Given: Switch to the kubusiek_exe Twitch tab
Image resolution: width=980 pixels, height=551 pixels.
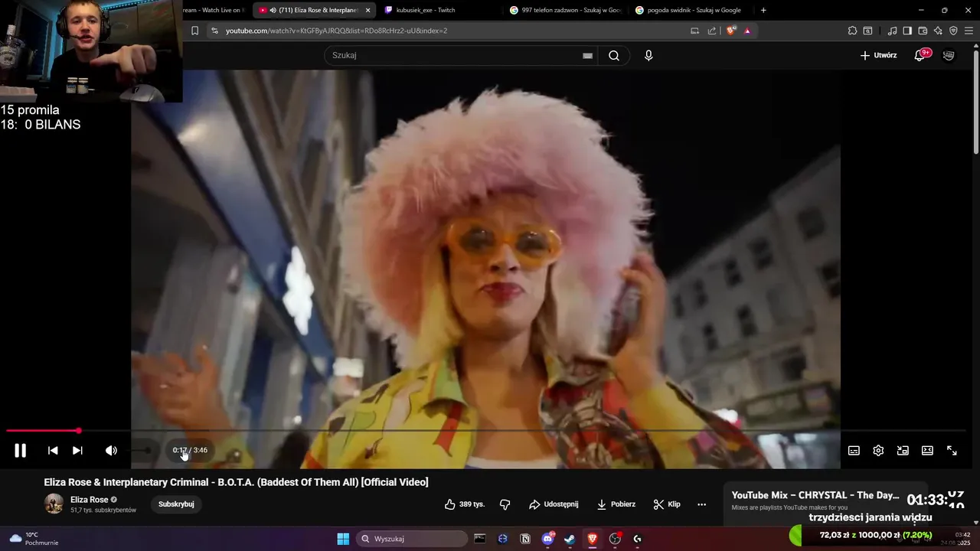Looking at the screenshot, I should click(425, 10).
